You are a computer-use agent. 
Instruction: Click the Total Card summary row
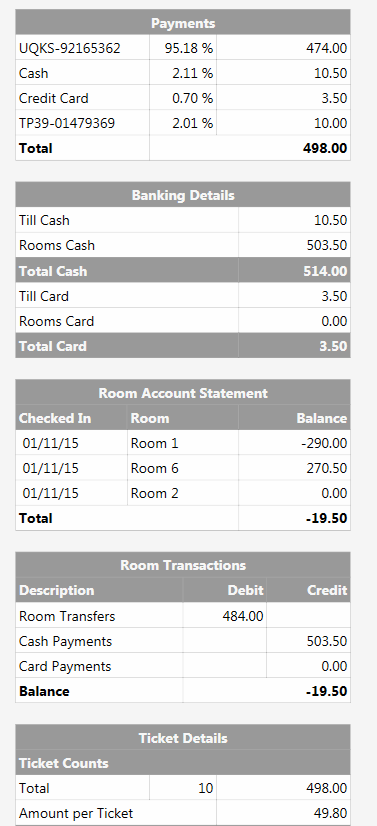pos(183,346)
